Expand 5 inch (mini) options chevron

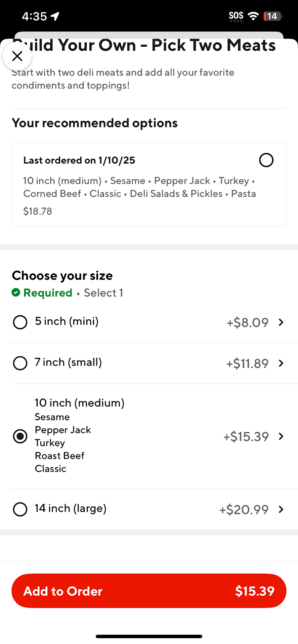(281, 322)
